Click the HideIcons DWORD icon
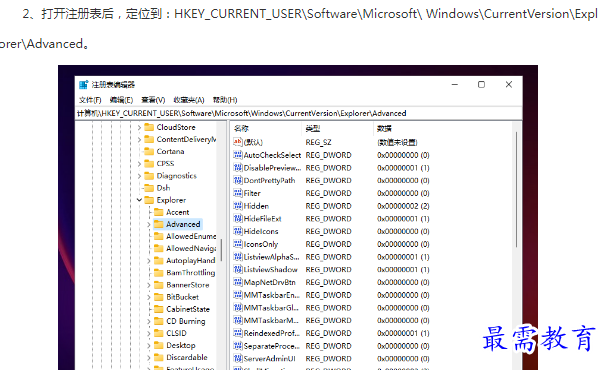This screenshot has width=604, height=370. [x=238, y=231]
